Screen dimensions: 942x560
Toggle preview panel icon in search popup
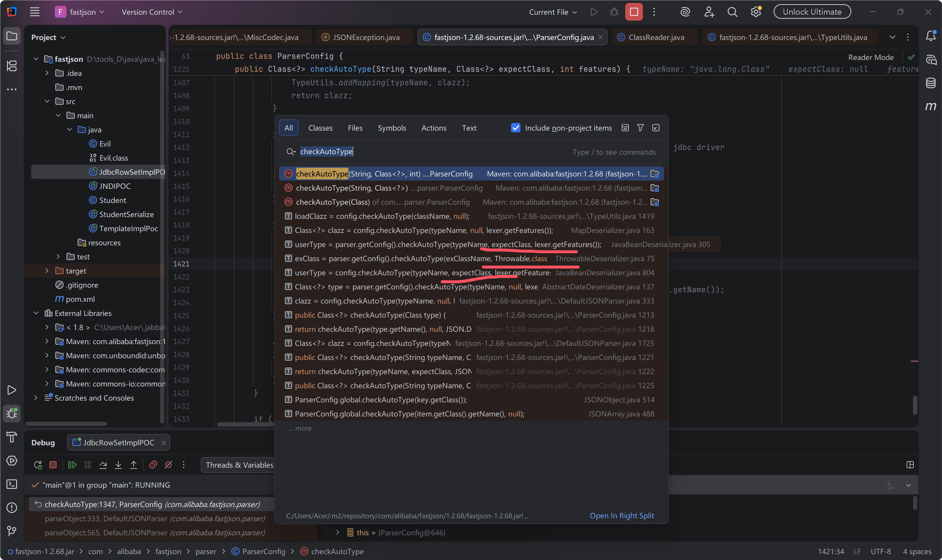tap(625, 128)
